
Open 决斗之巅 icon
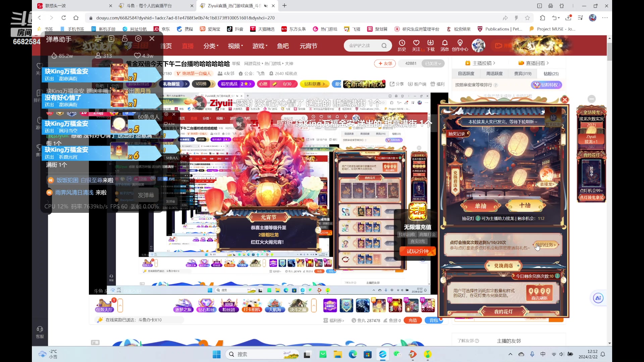click(x=298, y=305)
